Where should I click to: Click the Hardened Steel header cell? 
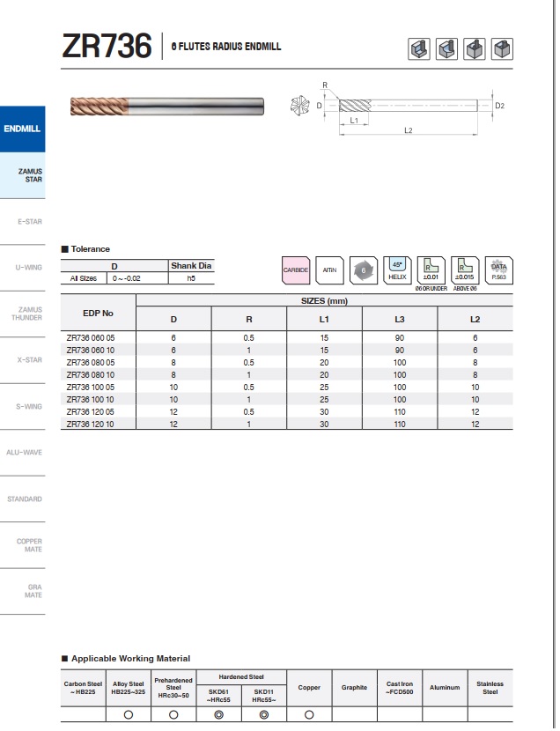tap(241, 677)
